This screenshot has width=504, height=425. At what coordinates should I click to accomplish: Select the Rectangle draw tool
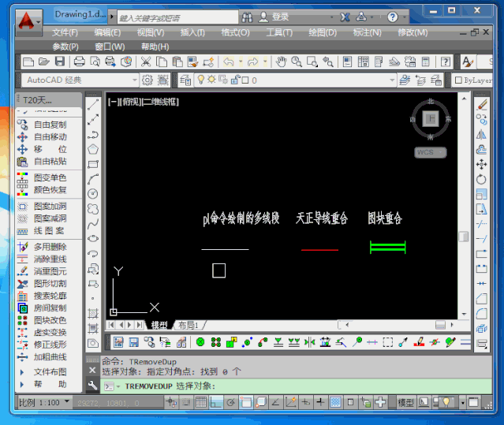(93, 164)
